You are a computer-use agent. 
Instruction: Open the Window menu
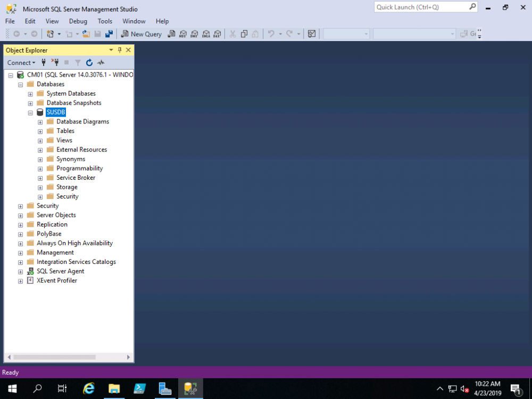pyautogui.click(x=134, y=21)
